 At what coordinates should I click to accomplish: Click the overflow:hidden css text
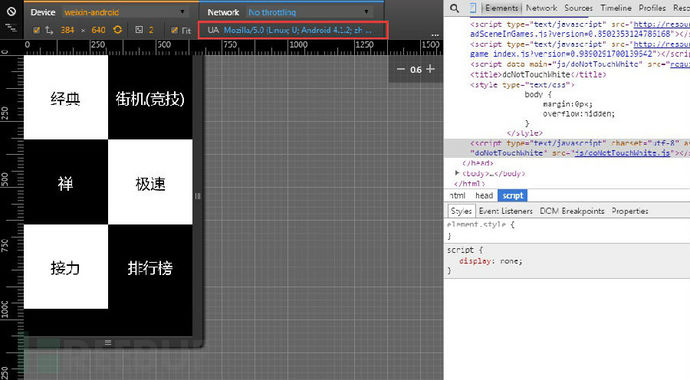579,113
